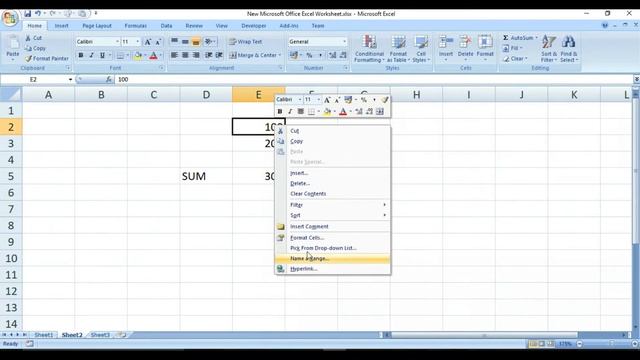Open the General number format dropdown
The height and width of the screenshot is (360, 640).
pyautogui.click(x=344, y=42)
